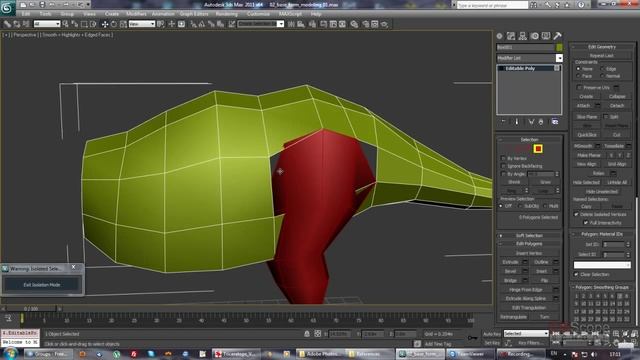Select SubObj preview selection radio
640x360 pixels.
point(520,206)
